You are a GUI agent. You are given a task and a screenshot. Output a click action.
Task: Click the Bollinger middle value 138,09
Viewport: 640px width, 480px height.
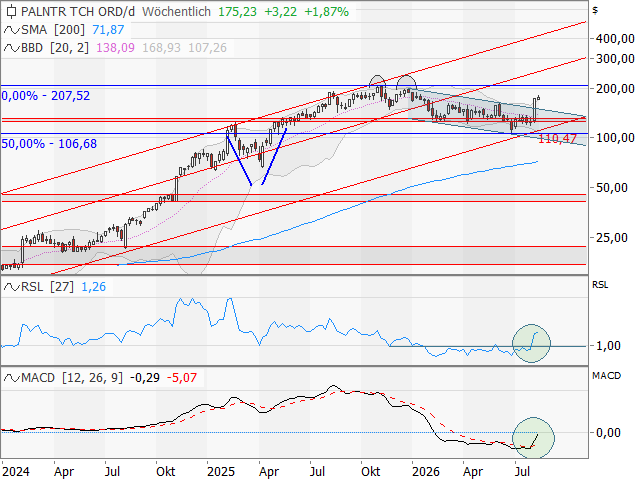pyautogui.click(x=115, y=48)
